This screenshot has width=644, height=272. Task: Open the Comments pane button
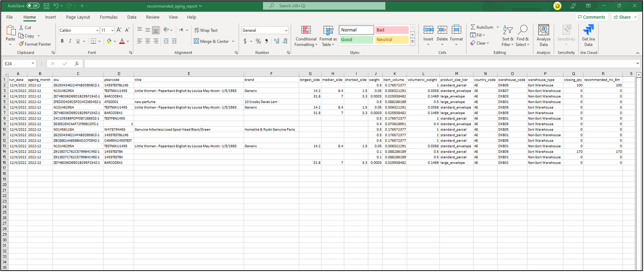tap(591, 17)
